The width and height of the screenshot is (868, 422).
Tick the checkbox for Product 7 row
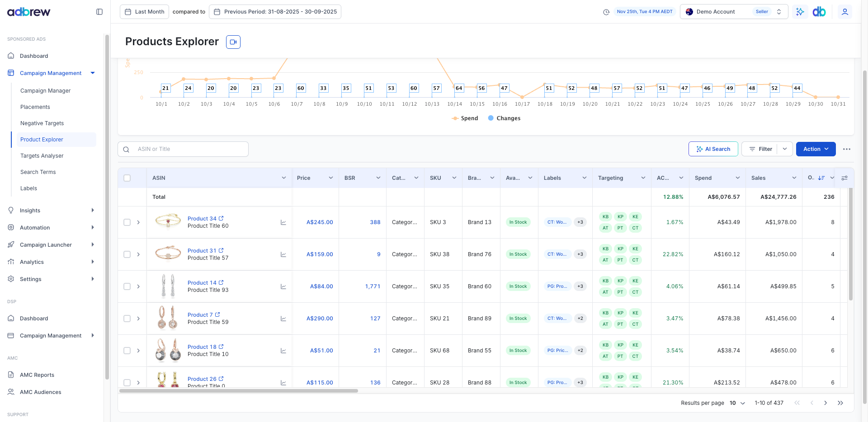pos(127,319)
